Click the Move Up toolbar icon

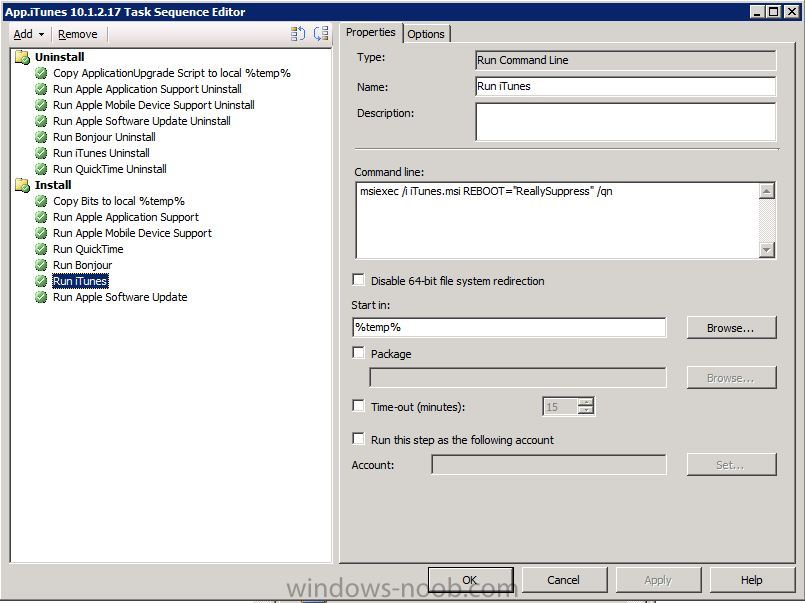(x=298, y=34)
